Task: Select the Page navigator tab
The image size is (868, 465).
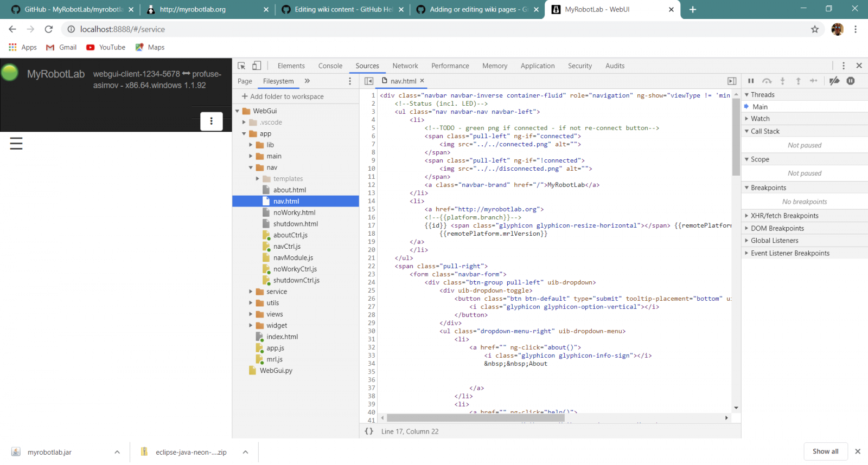Action: (245, 81)
